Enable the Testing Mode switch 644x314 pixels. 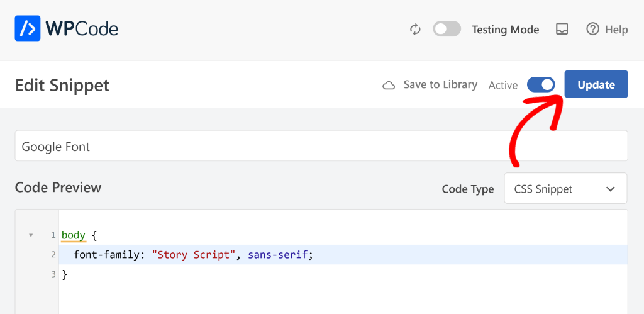[x=447, y=30]
